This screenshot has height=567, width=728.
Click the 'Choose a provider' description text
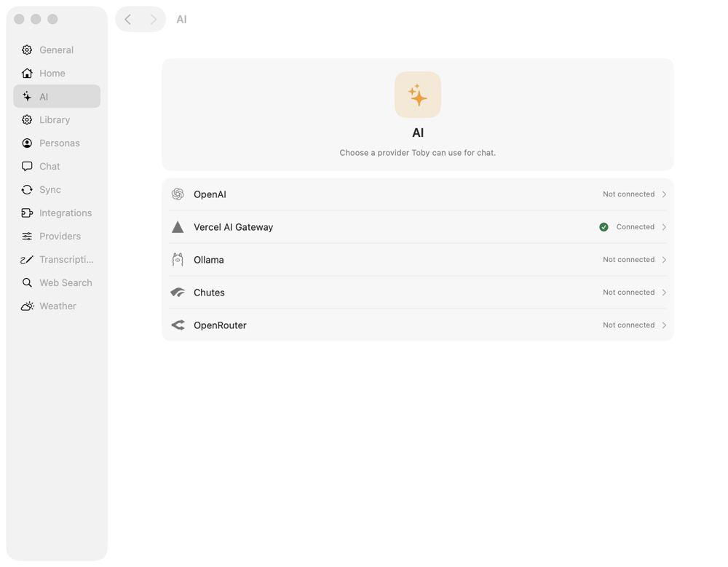pyautogui.click(x=417, y=153)
